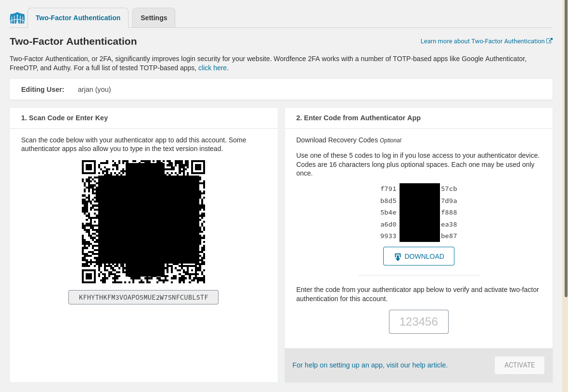Click the page vertical scrollbar
568x392 pixels.
(566, 144)
